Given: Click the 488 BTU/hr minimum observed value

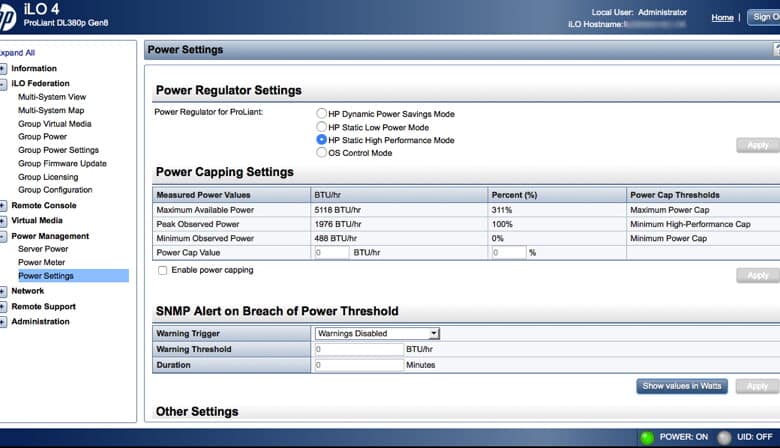Looking at the screenshot, I should pyautogui.click(x=335, y=239).
